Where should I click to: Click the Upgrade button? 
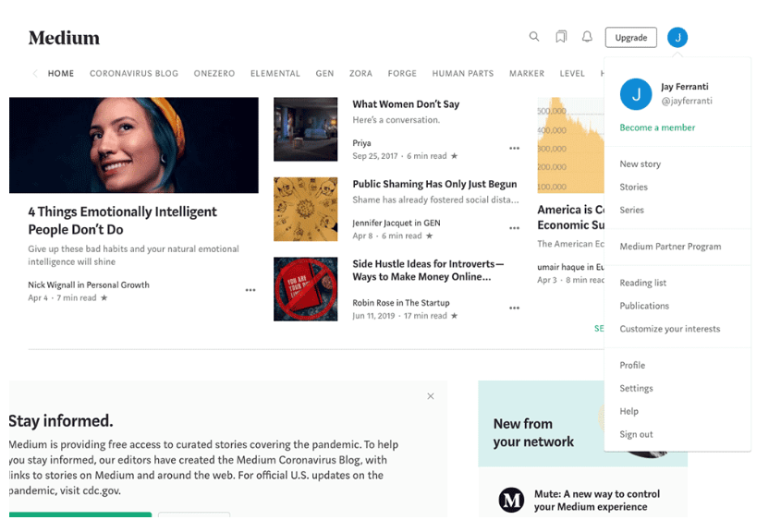[x=631, y=38]
